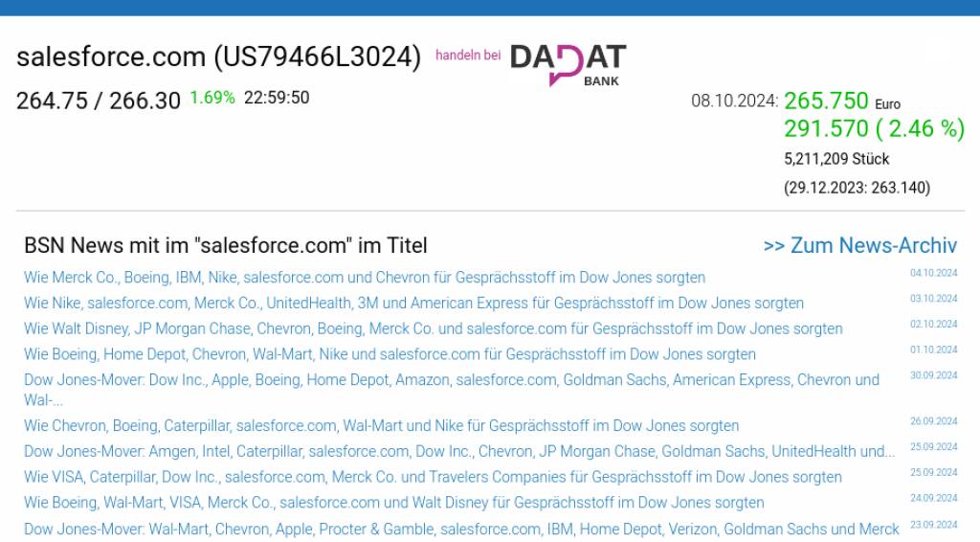Image resolution: width=980 pixels, height=542 pixels.
Task: Open the Zum News-Archiv link
Action: pyautogui.click(x=860, y=245)
